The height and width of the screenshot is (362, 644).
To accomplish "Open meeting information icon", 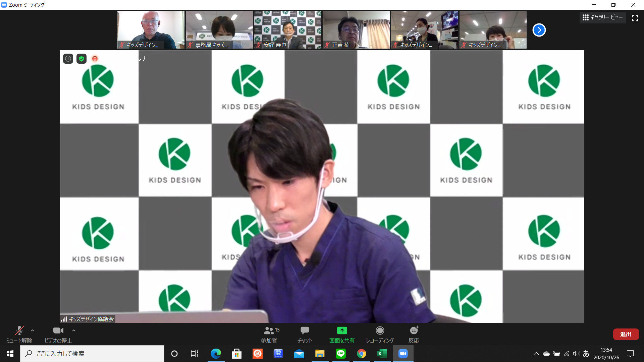I will coord(68,59).
